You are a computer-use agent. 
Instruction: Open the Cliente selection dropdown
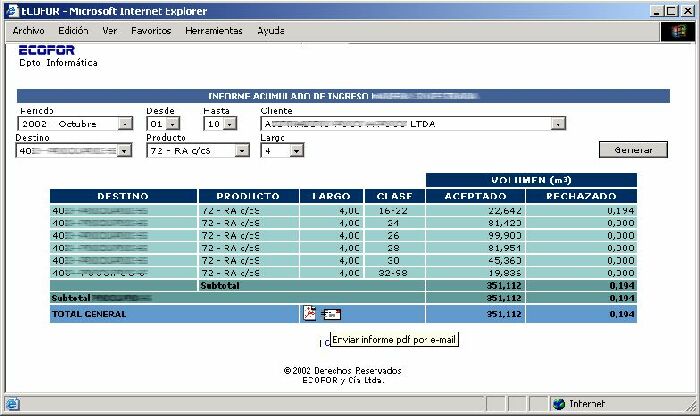[x=558, y=124]
